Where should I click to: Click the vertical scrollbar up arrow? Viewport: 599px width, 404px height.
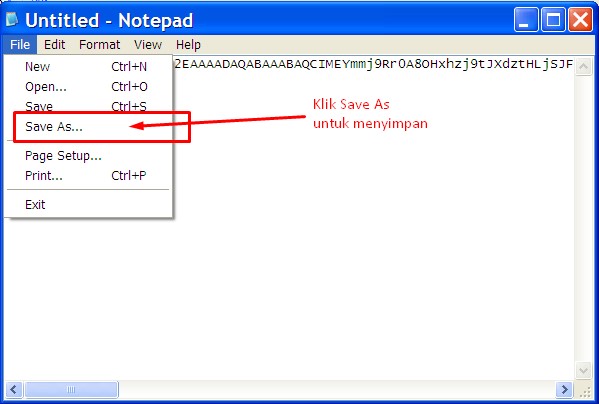point(583,67)
